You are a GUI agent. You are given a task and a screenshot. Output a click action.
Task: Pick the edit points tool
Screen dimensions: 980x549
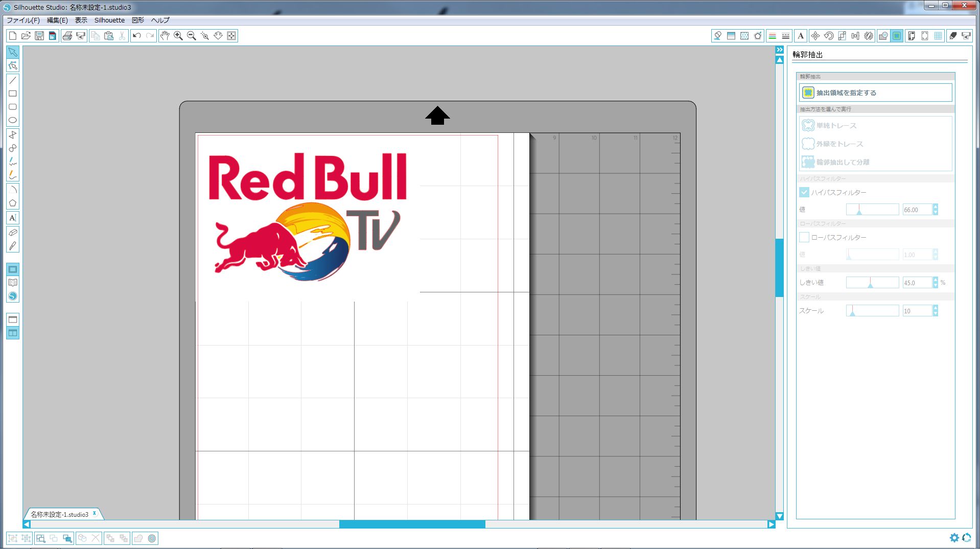pos(13,65)
